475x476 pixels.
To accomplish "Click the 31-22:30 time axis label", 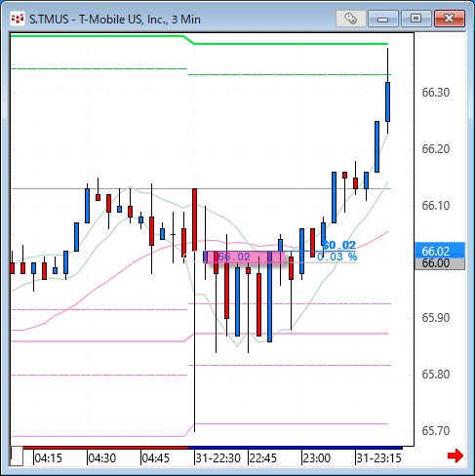I will click(x=218, y=458).
